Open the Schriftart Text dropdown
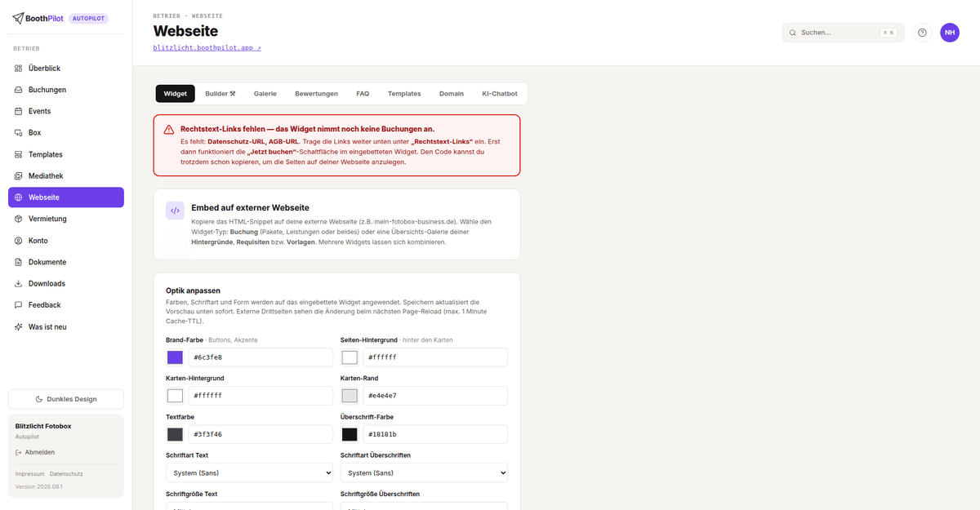The height and width of the screenshot is (510, 980). (249, 472)
